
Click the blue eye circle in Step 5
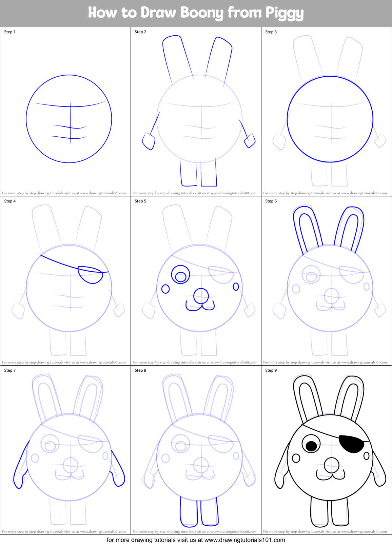180,275
